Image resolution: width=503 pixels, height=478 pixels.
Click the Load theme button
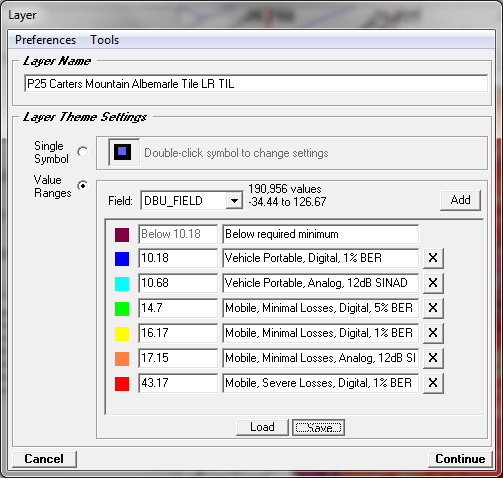[x=262, y=427]
